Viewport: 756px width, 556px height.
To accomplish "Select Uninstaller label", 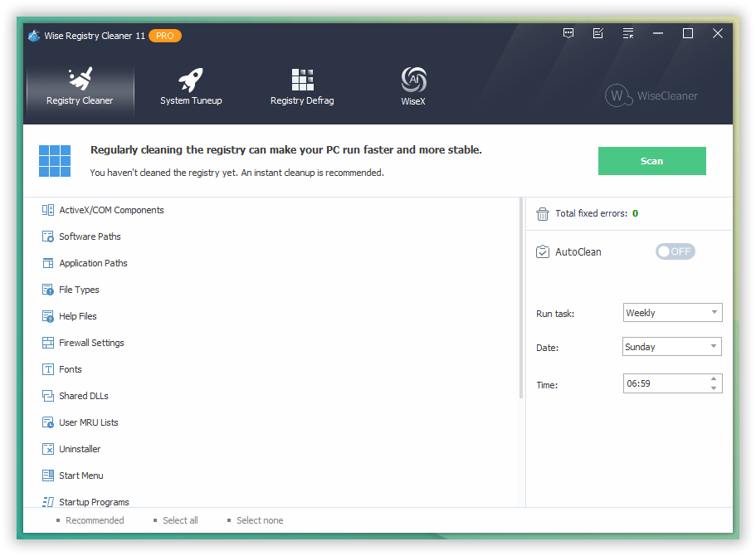I will (80, 449).
